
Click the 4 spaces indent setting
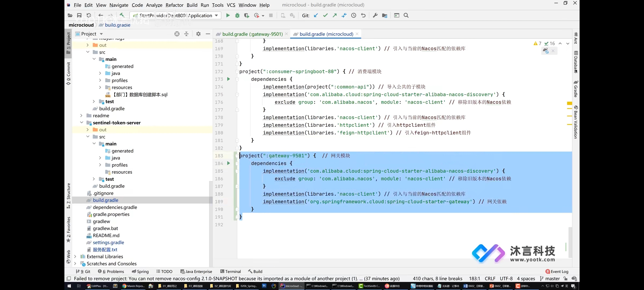click(526, 278)
